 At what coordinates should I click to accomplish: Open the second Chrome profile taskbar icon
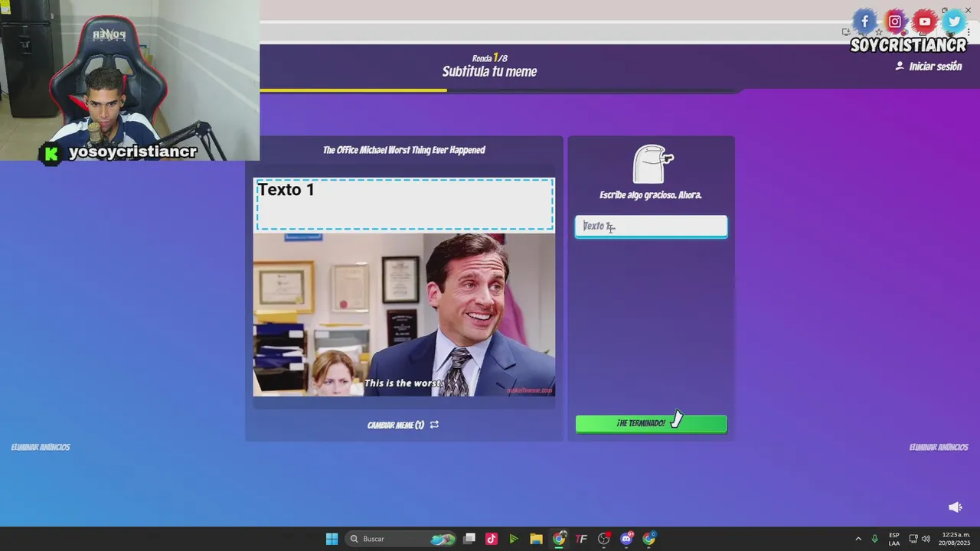[649, 539]
